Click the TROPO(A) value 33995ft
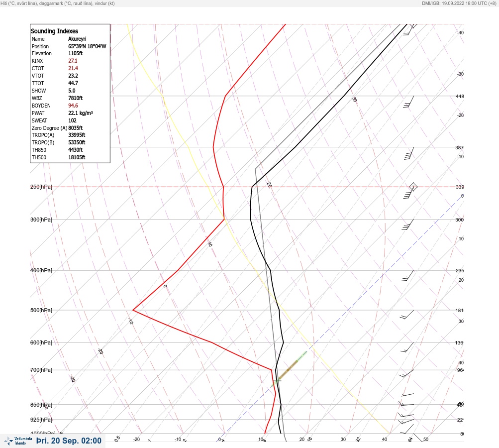Viewport: 499px width, 448px height. pyautogui.click(x=77, y=135)
